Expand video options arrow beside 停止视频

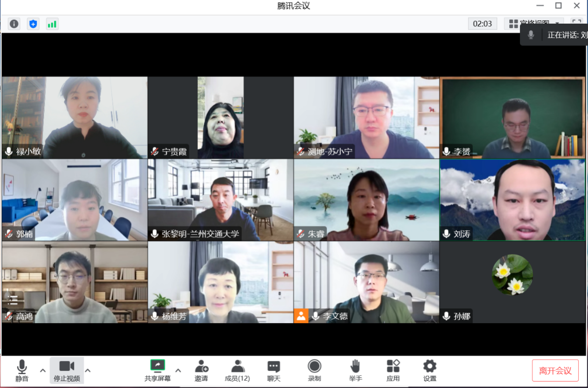pos(88,370)
